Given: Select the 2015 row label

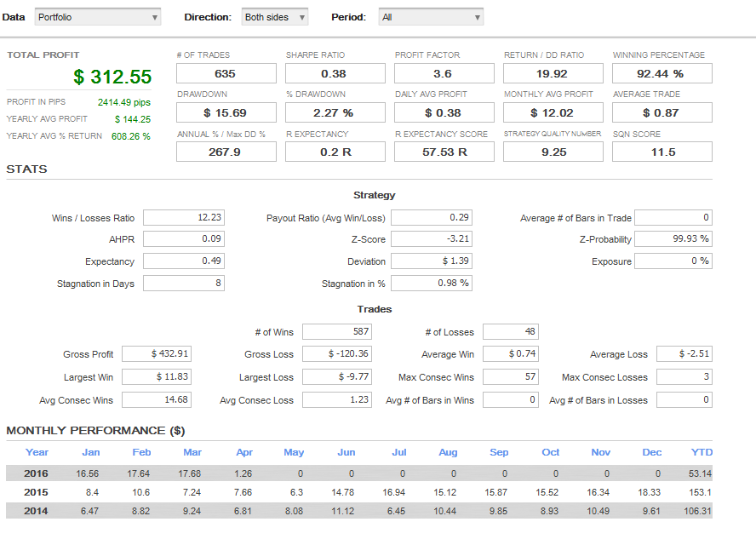Looking at the screenshot, I should pyautogui.click(x=36, y=492).
